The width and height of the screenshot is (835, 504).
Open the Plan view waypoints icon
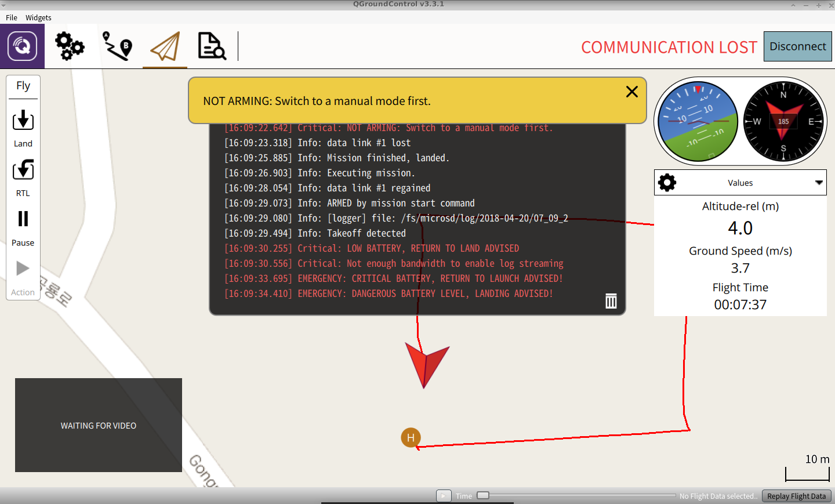point(117,46)
